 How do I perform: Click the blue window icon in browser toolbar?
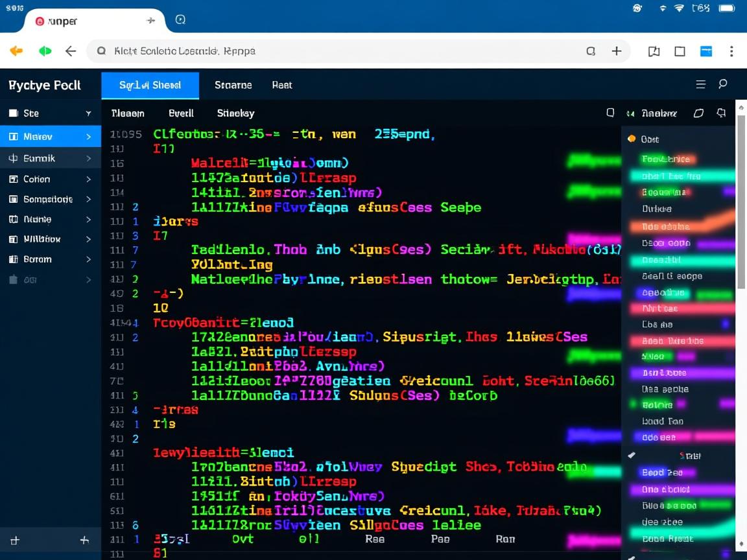point(705,51)
